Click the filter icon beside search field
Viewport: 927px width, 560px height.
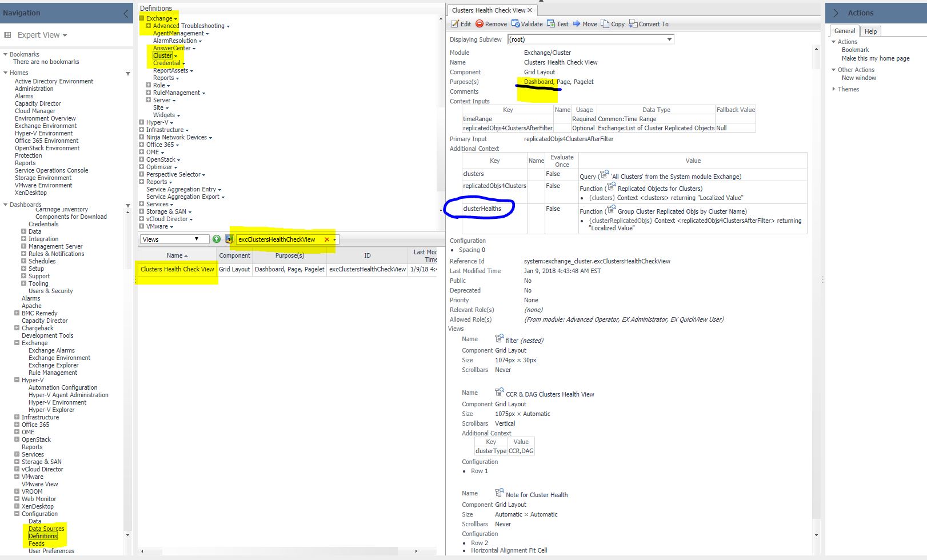pos(229,239)
